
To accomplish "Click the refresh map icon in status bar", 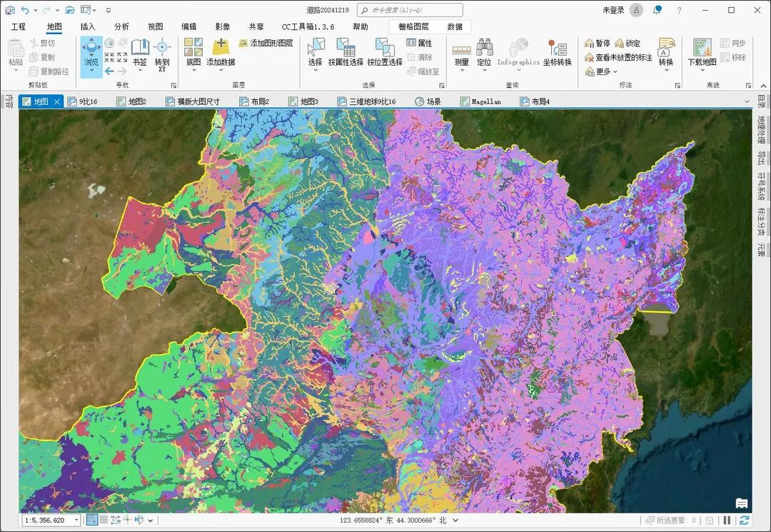I will click(x=744, y=520).
